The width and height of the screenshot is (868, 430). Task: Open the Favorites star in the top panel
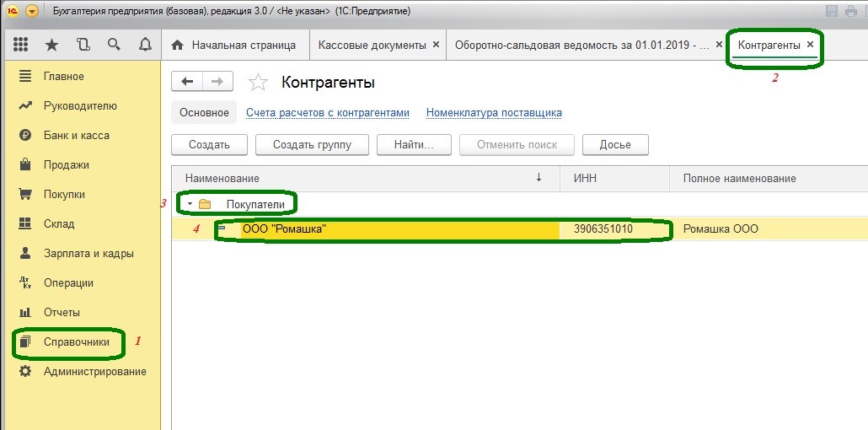point(51,45)
